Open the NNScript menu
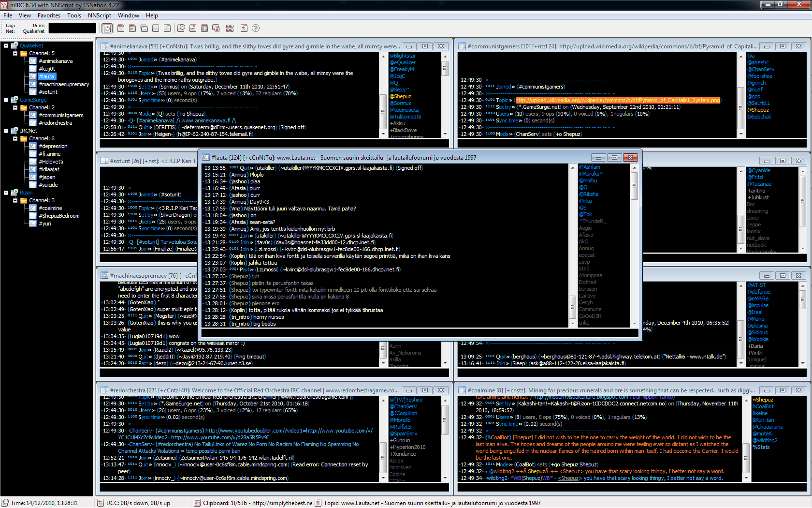Screen dimensions: 812x508 coord(99,15)
